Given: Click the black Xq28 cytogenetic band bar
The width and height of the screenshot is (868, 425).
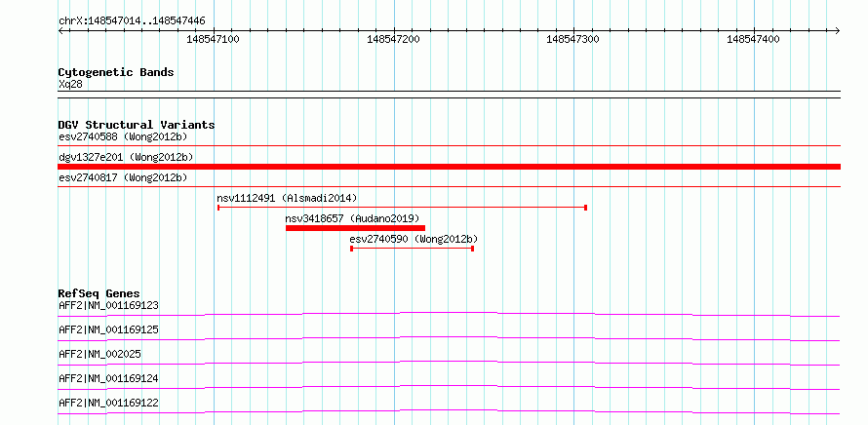Looking at the screenshot, I should [x=449, y=95].
